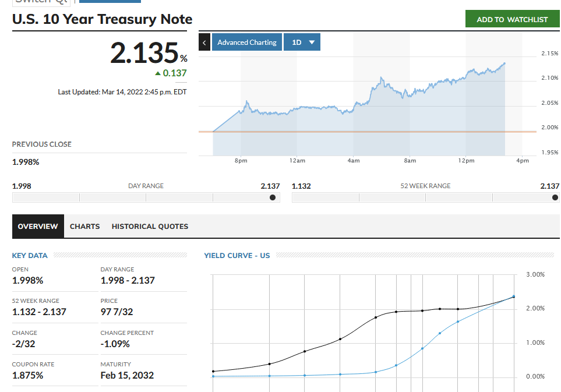Click the 2.137 high above the day range bar
The image size is (561, 392).
coord(270,186)
